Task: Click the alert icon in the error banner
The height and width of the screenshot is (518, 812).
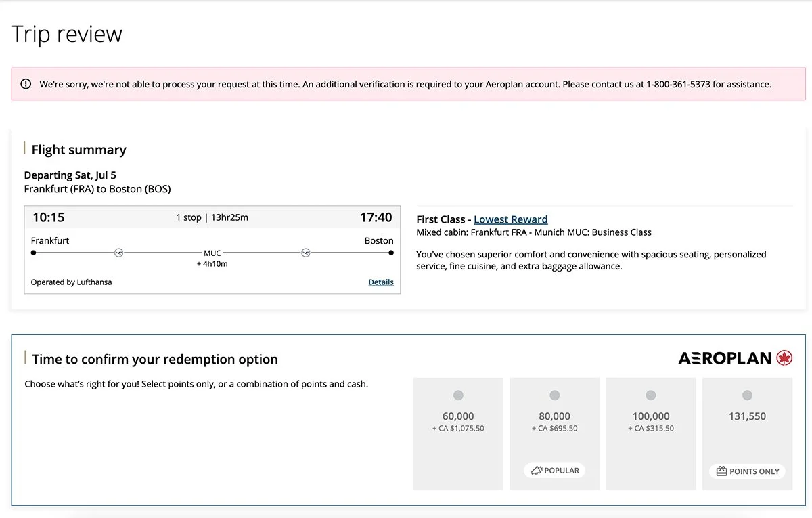Action: coord(26,84)
